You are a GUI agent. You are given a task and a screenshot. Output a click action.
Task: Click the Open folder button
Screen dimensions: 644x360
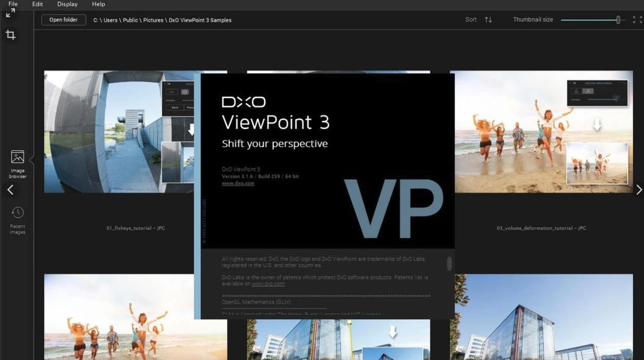point(63,20)
